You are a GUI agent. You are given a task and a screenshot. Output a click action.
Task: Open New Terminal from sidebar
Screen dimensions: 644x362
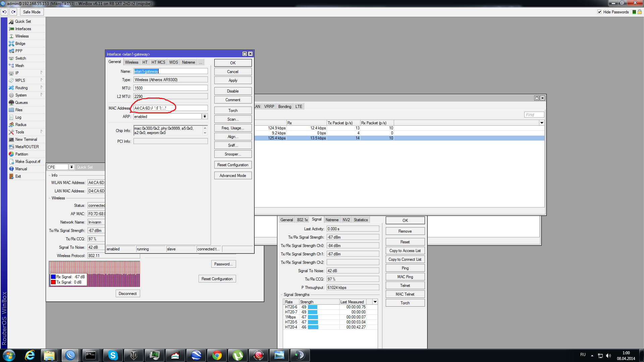coord(26,139)
